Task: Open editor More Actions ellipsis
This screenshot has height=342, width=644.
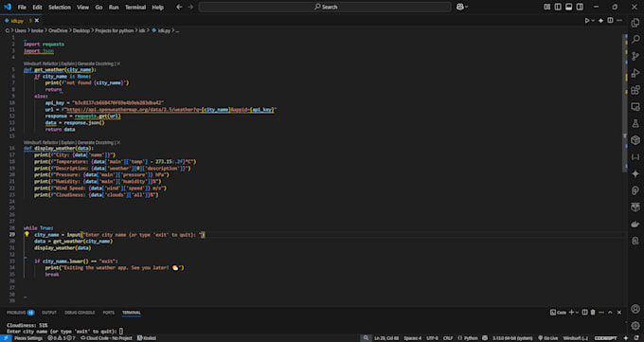Action: pyautogui.click(x=619, y=21)
